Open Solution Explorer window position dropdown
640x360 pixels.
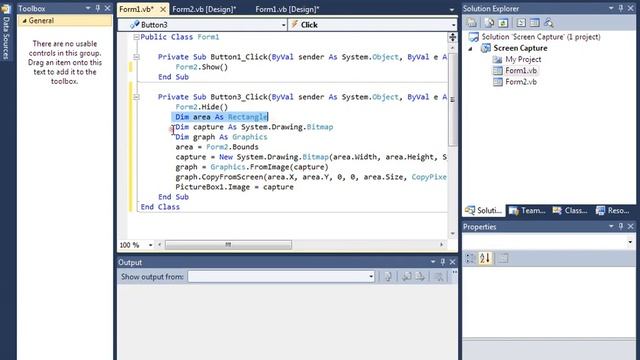tap(611, 8)
